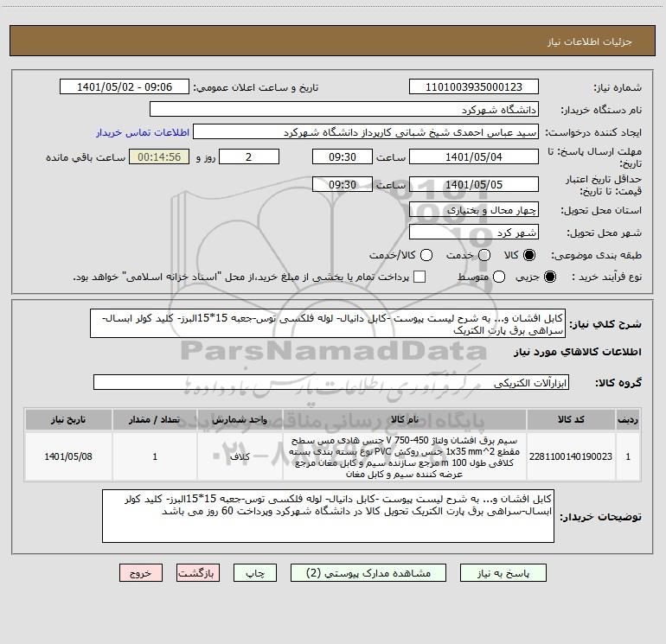This screenshot has height=644, width=666.
Task: Toggle the اسناد خزانه اسلامی payment checkbox
Action: click(419, 277)
